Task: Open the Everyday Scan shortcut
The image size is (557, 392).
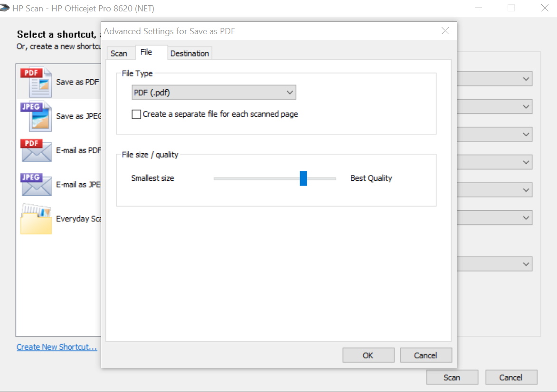Action: (36, 218)
